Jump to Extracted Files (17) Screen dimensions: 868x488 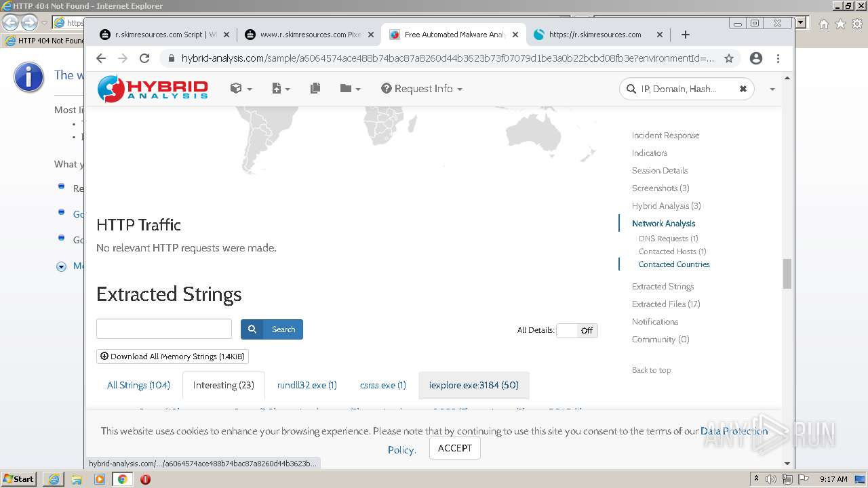[x=666, y=304]
